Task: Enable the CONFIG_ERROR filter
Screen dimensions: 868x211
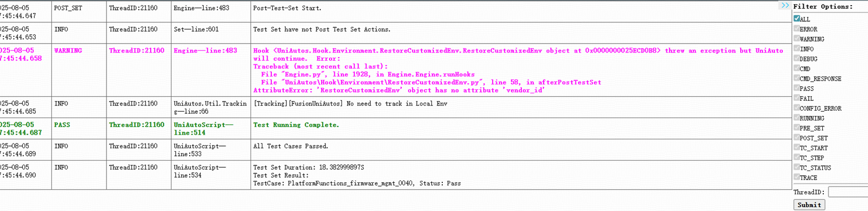Action: [797, 108]
